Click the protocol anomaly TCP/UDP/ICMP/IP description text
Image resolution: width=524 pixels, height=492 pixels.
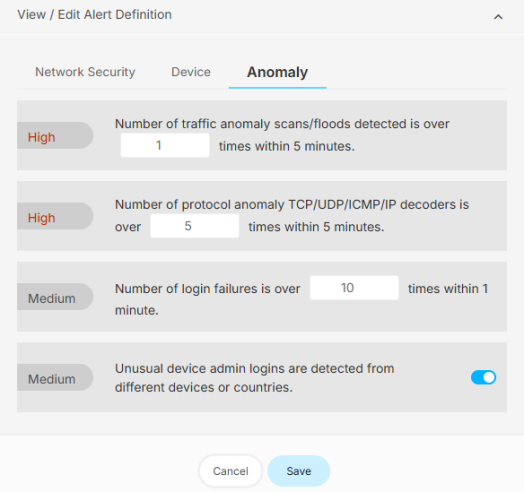pyautogui.click(x=292, y=204)
